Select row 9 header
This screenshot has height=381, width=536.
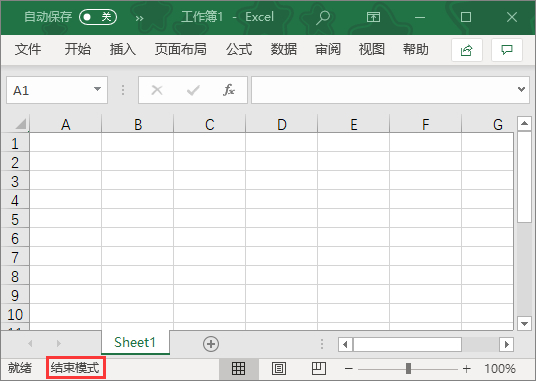point(15,295)
